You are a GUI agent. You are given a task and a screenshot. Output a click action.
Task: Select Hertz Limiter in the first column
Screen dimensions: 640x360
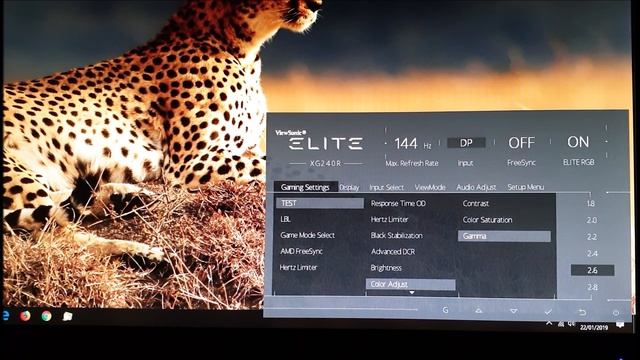[298, 267]
